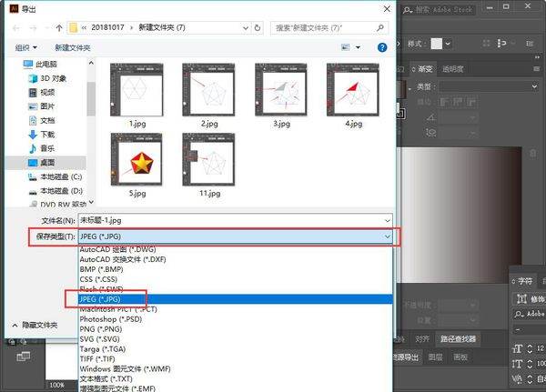
Task: Choose AutoCAD 绘图 (*.DWG) format
Action: 236,249
